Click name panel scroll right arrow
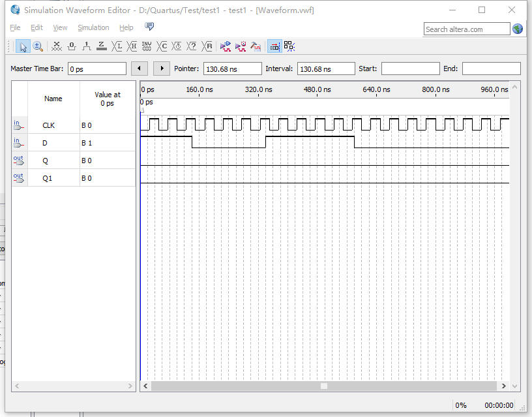 coord(130,386)
